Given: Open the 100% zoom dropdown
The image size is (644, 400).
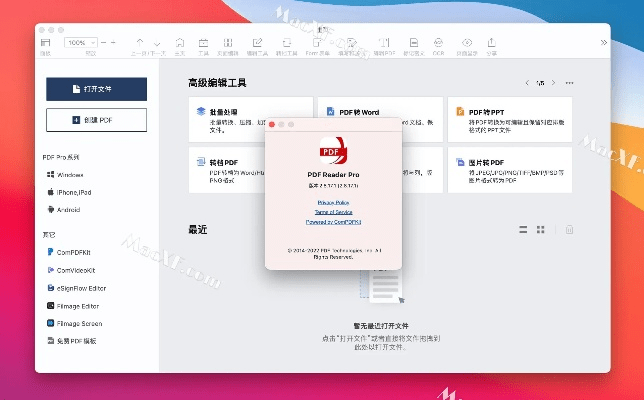Looking at the screenshot, I should 81,42.
